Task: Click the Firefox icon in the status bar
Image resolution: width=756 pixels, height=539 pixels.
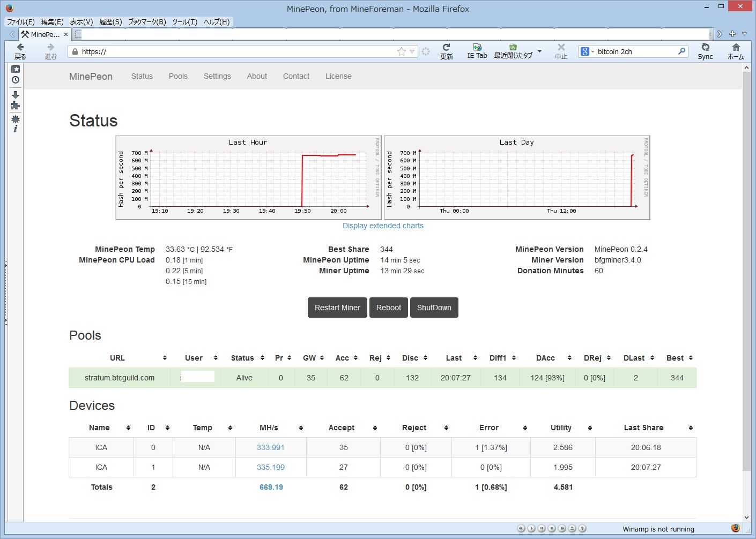Action: coord(736,528)
